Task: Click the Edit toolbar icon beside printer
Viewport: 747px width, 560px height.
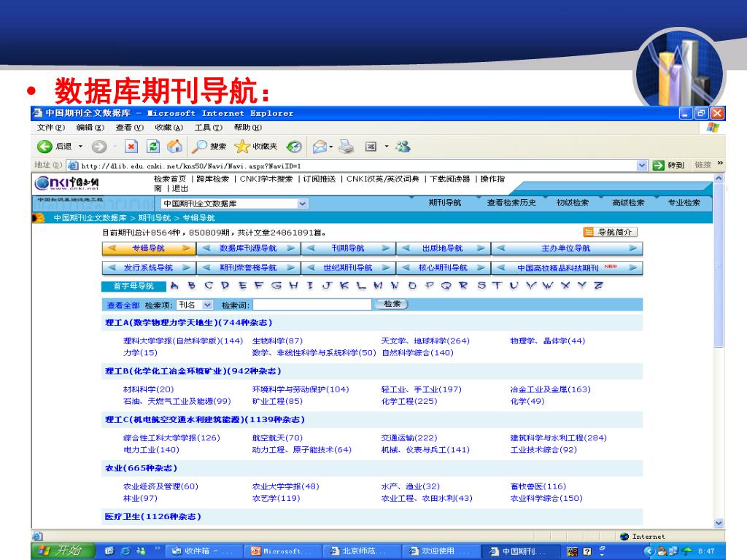Action: [371, 147]
